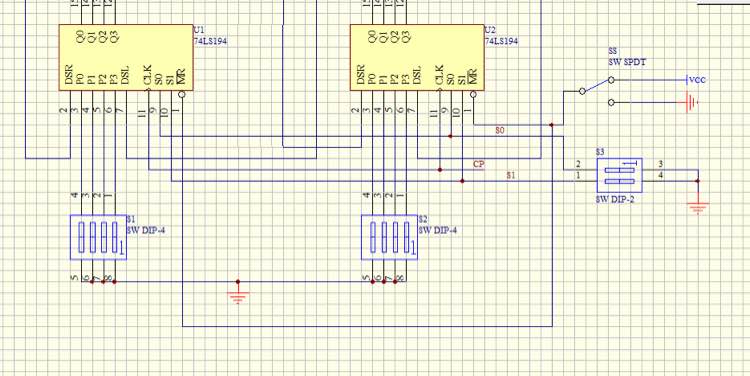Select the ground symbol below S3 switch

(698, 208)
